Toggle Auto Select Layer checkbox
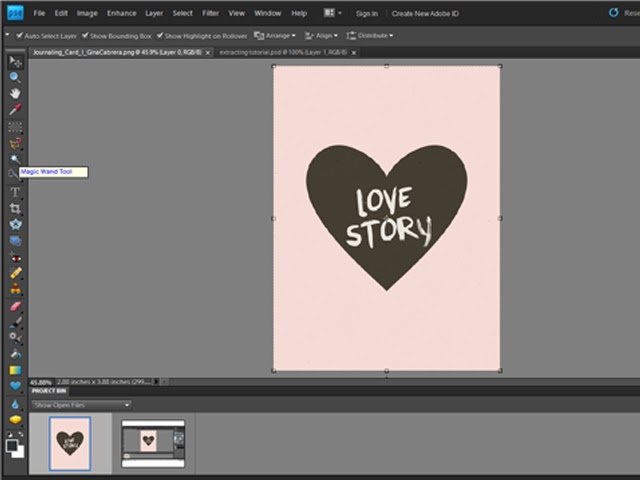Image resolution: width=640 pixels, height=480 pixels. [19, 36]
